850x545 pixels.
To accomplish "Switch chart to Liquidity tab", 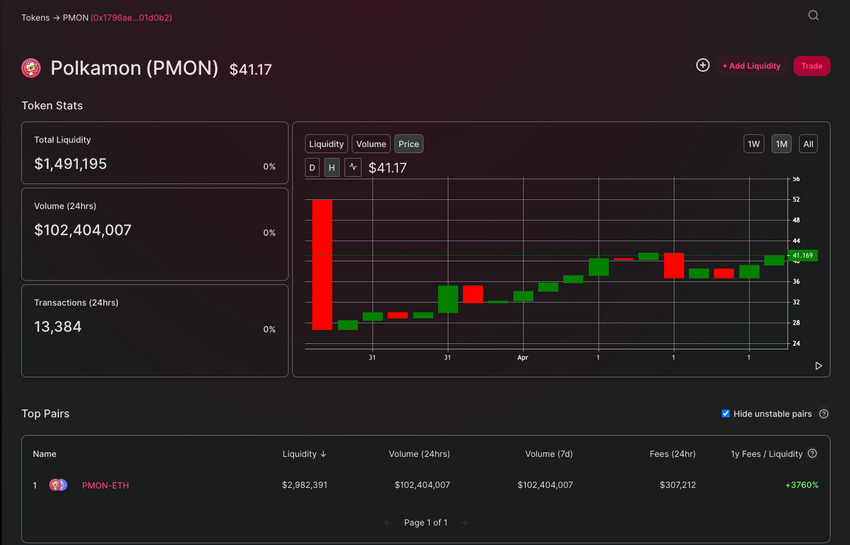I will click(326, 144).
